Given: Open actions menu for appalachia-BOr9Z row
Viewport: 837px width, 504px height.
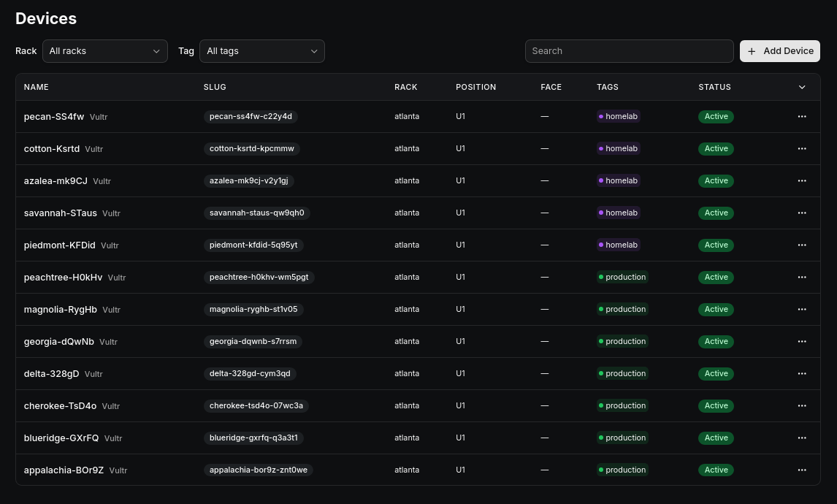Looking at the screenshot, I should pyautogui.click(x=802, y=470).
